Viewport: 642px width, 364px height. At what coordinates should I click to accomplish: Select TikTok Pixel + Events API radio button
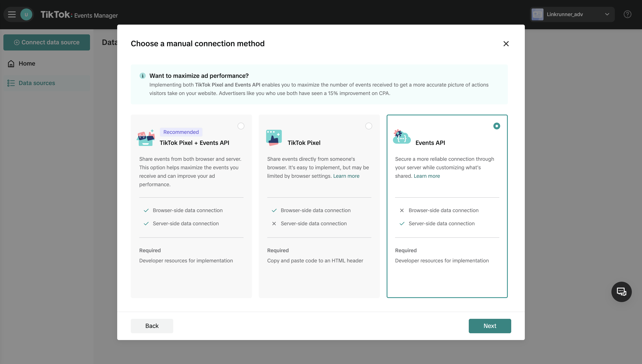241,126
